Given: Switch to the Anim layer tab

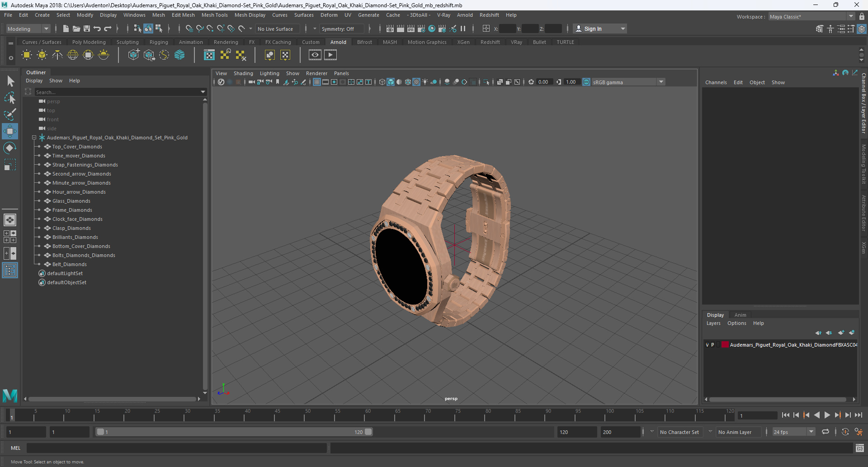Looking at the screenshot, I should (740, 315).
